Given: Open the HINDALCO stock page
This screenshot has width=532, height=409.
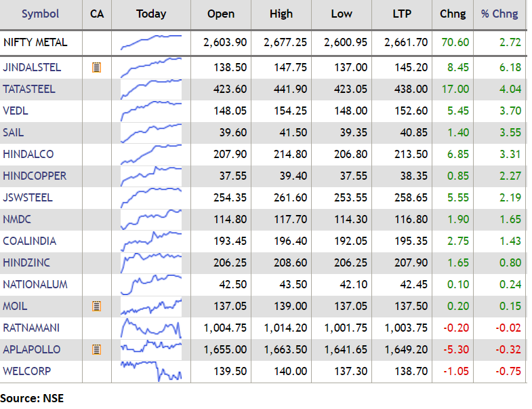Looking at the screenshot, I should (28, 154).
